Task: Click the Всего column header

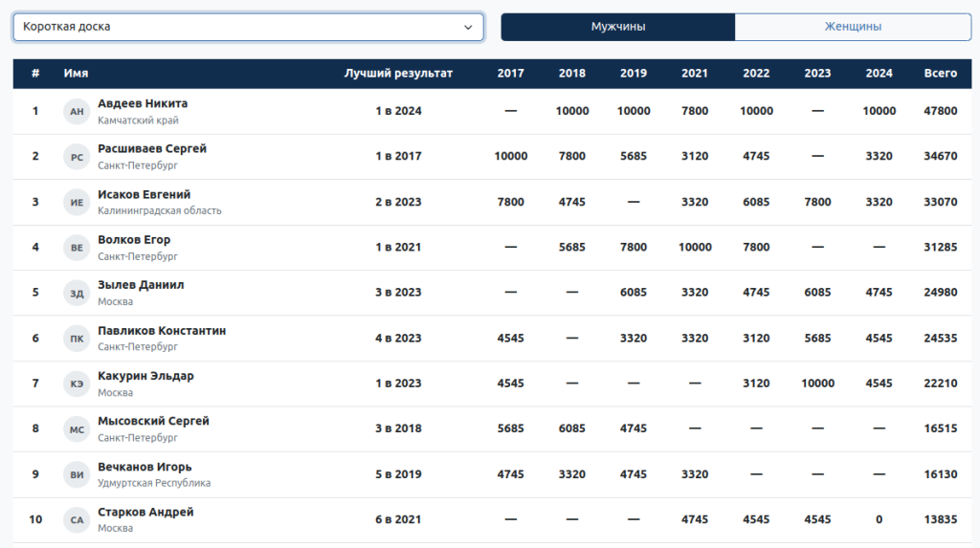Action: click(x=940, y=74)
